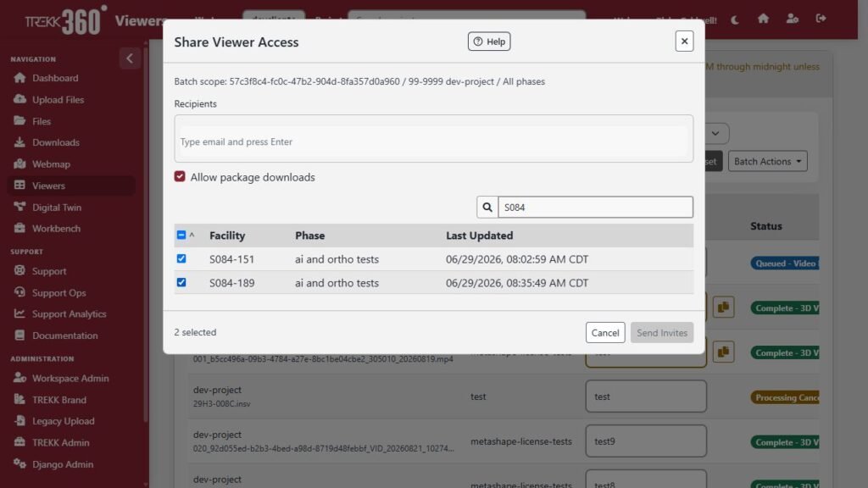The height and width of the screenshot is (488, 868).
Task: Open the Django Admin link
Action: (63, 464)
